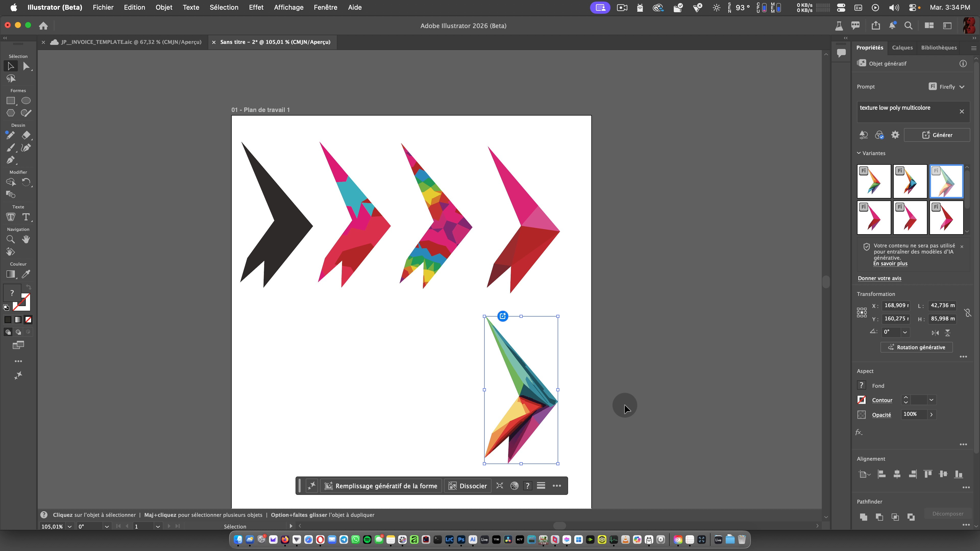The image size is (980, 551).
Task: Collapse the Variantes section
Action: (x=859, y=153)
